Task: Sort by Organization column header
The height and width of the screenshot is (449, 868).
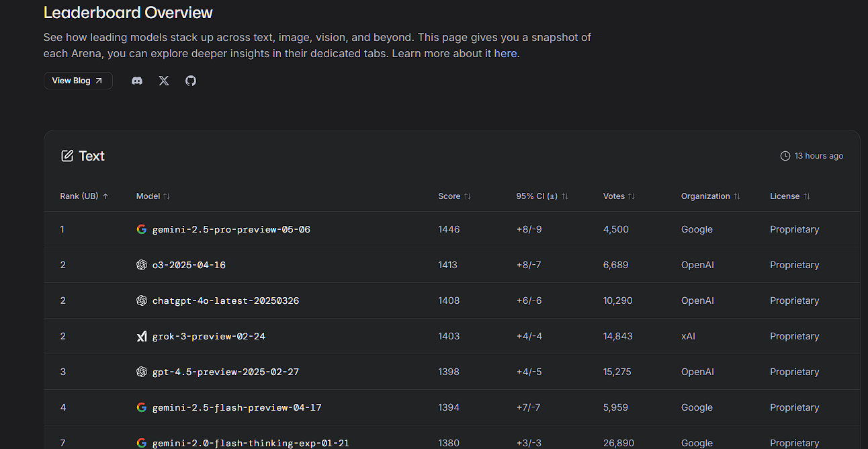Action: pos(711,196)
